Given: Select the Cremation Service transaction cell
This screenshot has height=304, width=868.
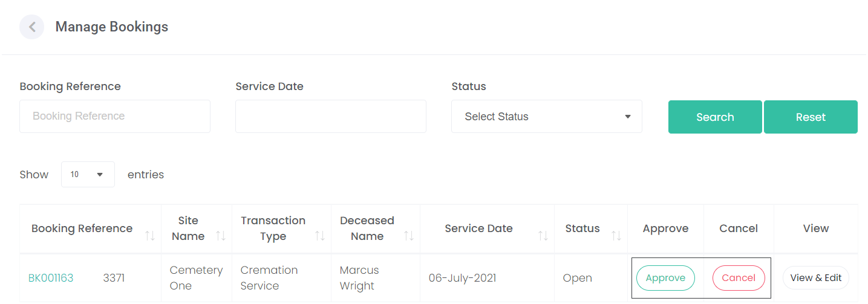Looking at the screenshot, I should (x=281, y=278).
